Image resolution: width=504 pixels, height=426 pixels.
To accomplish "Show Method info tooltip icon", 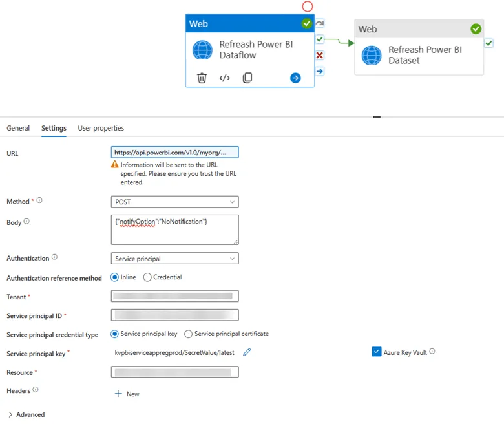I will (39, 200).
